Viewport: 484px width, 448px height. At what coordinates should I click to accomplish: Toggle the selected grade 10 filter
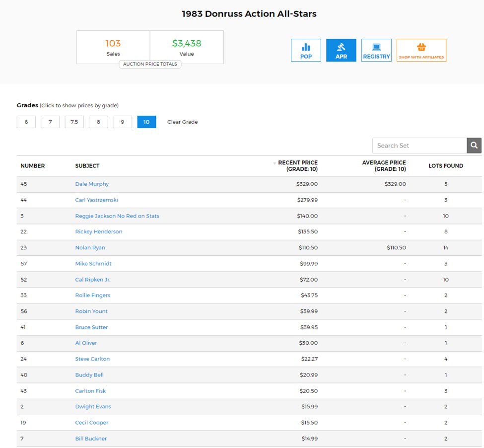pos(146,122)
